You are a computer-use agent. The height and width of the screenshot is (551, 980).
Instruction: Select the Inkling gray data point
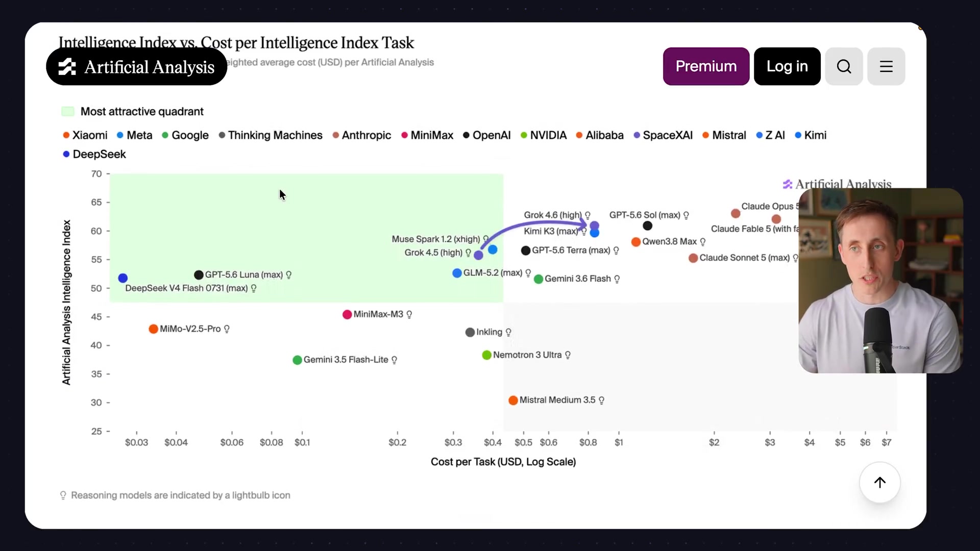(470, 333)
